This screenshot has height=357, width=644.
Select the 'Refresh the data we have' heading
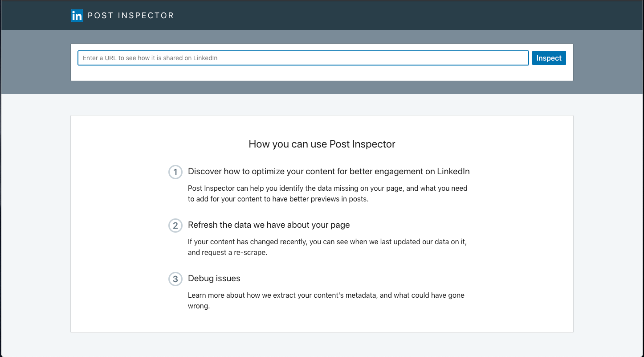(x=269, y=225)
